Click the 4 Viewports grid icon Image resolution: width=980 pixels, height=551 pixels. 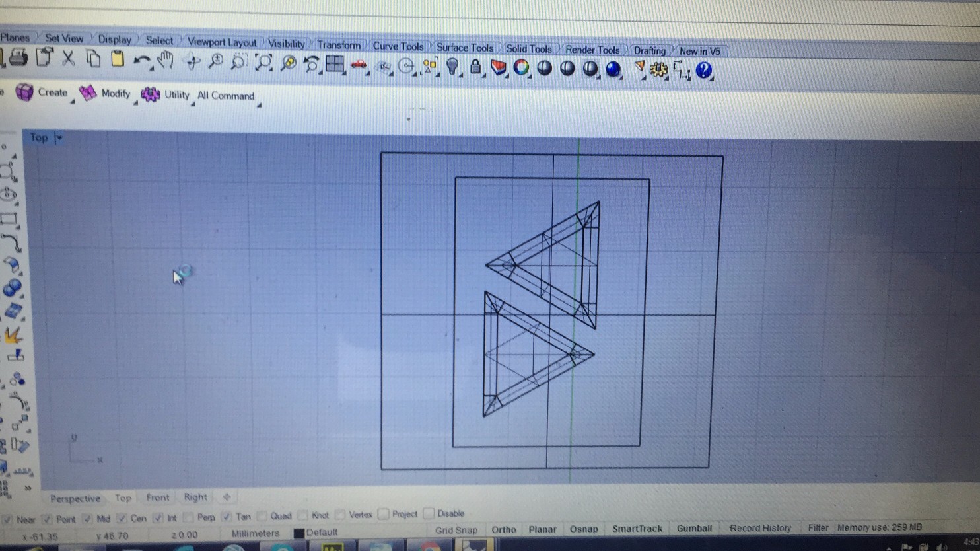335,64
